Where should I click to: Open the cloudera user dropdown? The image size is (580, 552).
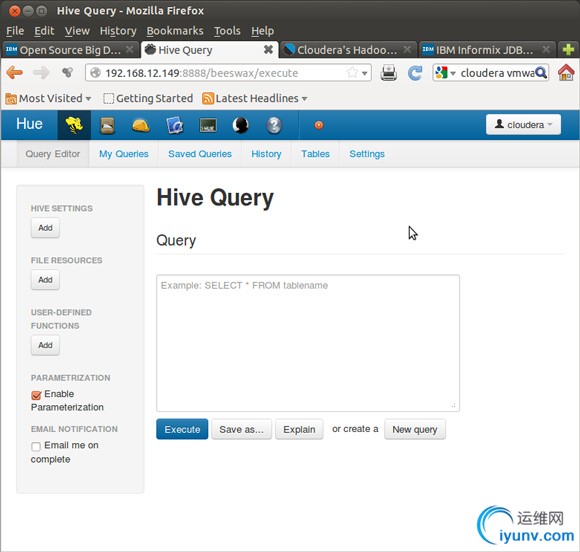(x=523, y=125)
